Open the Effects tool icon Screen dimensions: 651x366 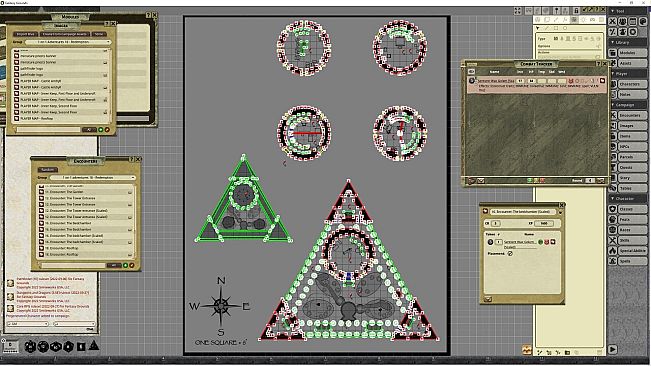[x=623, y=32]
